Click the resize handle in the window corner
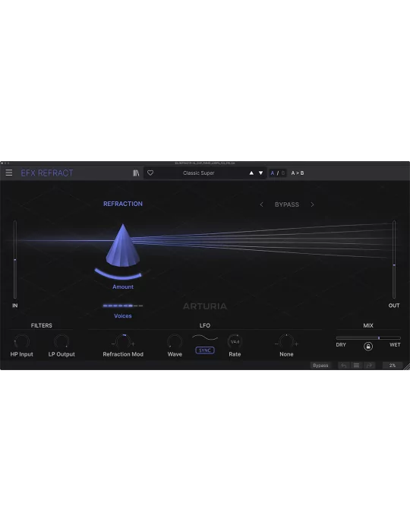Viewport: 410px width, 532px height. pyautogui.click(x=407, y=367)
